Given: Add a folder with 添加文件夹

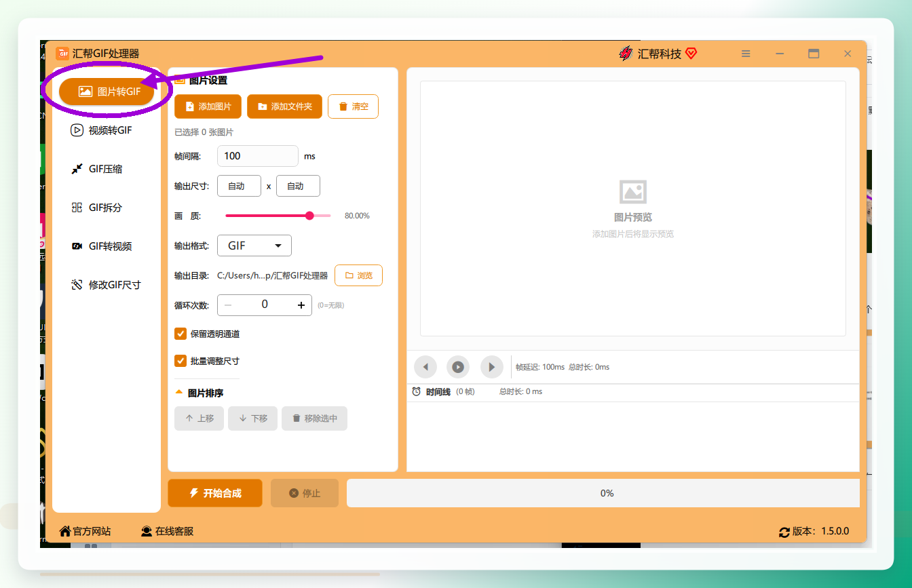Looking at the screenshot, I should coord(284,106).
